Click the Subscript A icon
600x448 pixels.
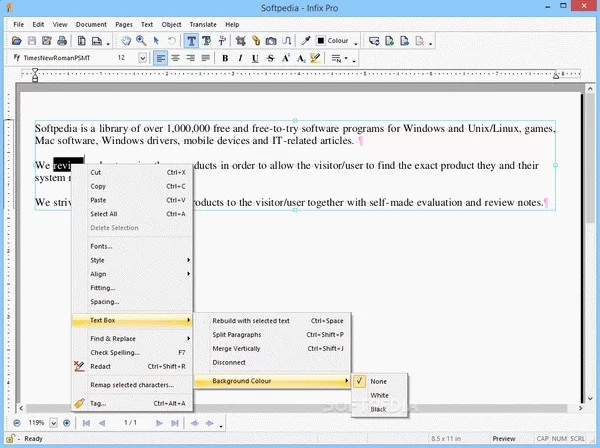[301, 58]
